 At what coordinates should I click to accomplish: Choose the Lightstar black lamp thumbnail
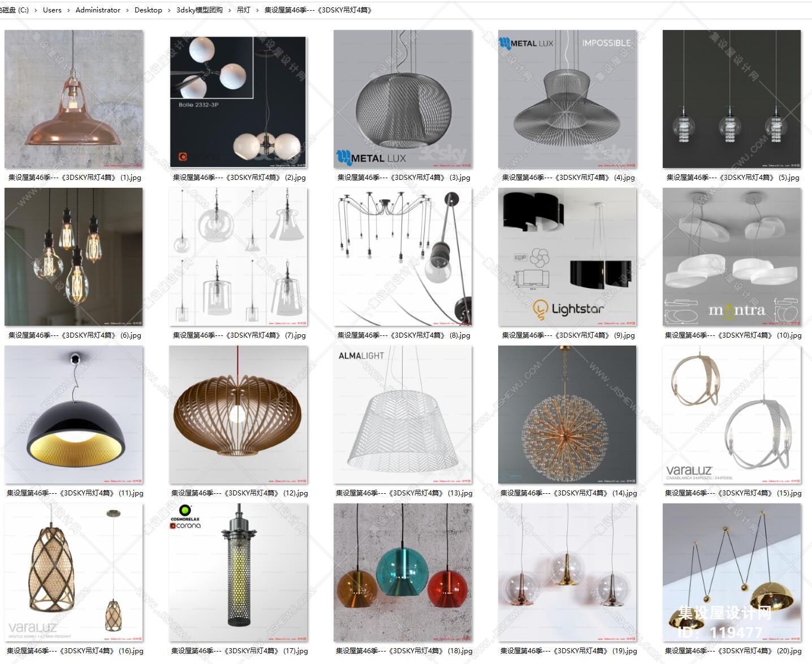(x=567, y=257)
